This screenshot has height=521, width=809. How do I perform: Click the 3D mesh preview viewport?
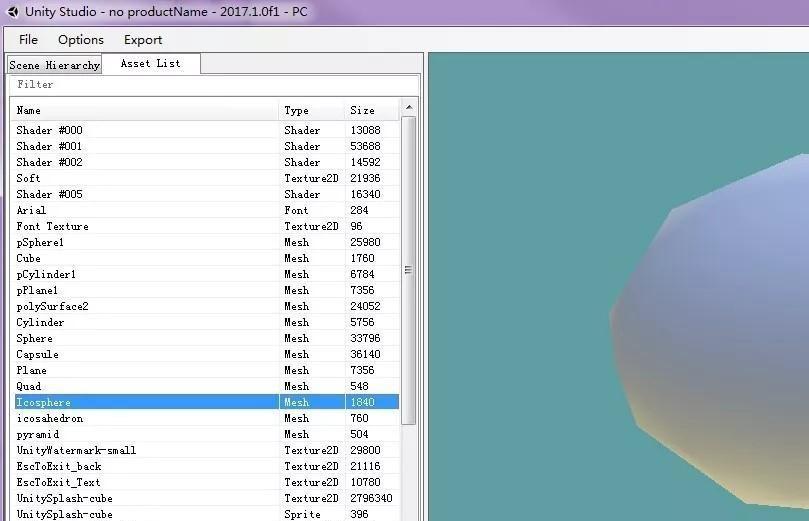(x=619, y=287)
